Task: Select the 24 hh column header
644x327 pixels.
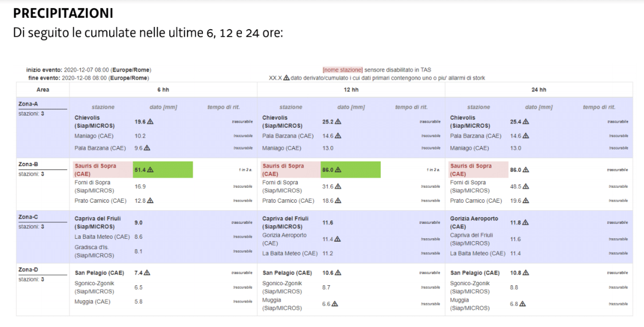Action: 538,89
